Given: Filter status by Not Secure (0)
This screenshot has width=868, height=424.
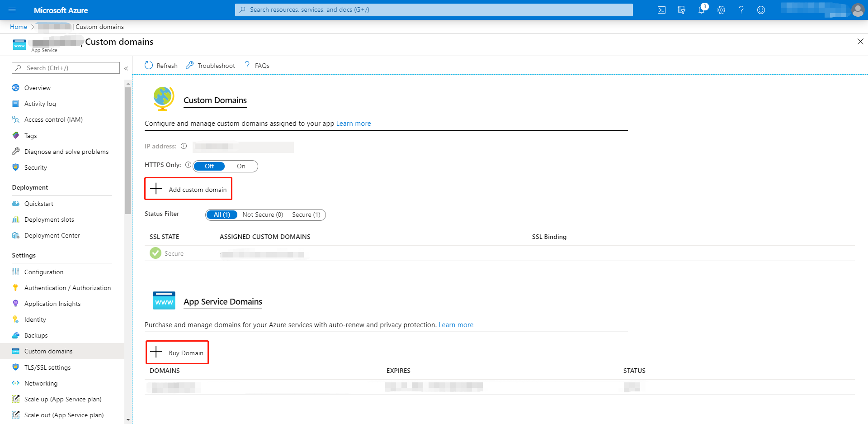Looking at the screenshot, I should pyautogui.click(x=263, y=214).
